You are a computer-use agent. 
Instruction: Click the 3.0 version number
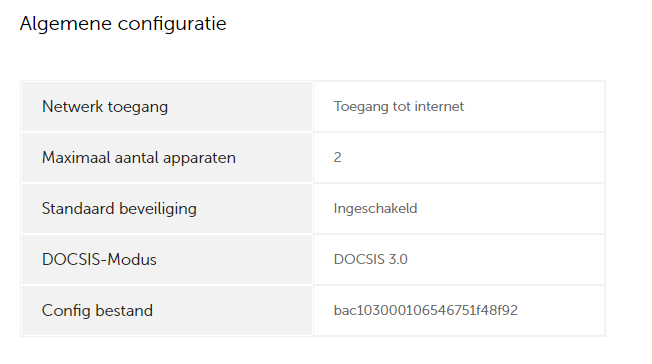click(398, 259)
